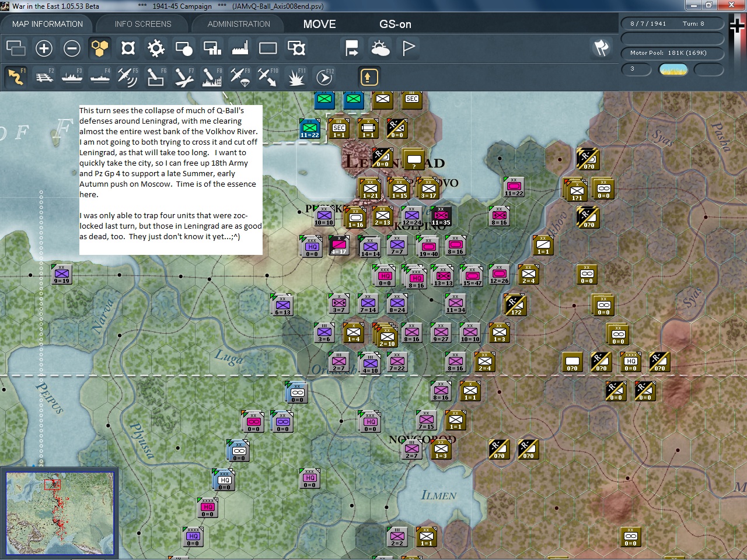The width and height of the screenshot is (747, 560).
Task: Click the flag with arrow icon
Action: (x=352, y=48)
